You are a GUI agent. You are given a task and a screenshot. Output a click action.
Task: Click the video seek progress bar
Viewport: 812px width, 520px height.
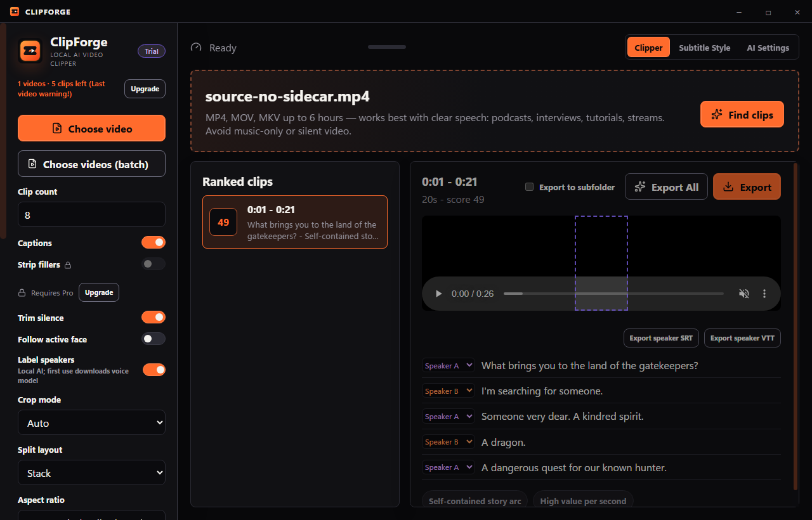point(613,294)
